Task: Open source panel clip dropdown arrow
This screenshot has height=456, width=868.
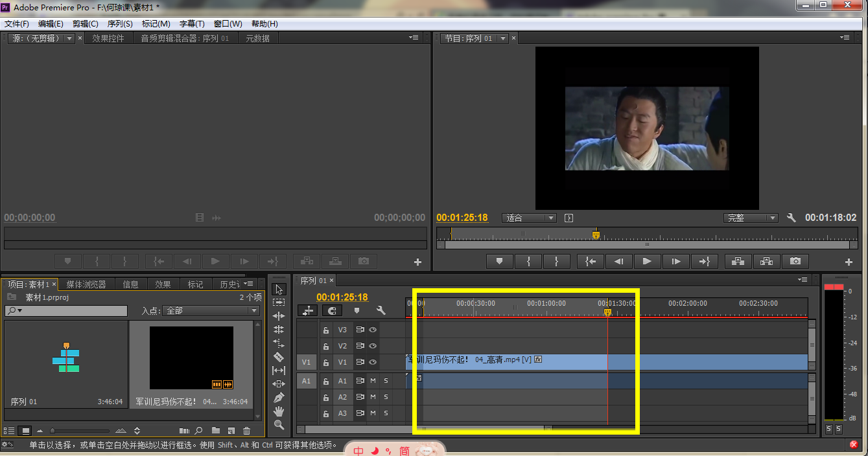Action: click(69, 38)
